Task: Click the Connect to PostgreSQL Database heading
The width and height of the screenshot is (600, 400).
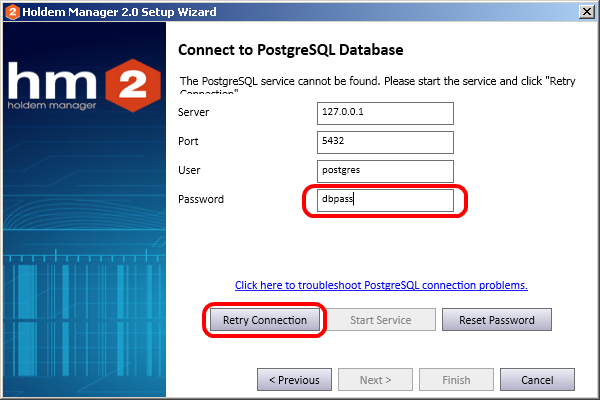Action: pyautogui.click(x=290, y=50)
